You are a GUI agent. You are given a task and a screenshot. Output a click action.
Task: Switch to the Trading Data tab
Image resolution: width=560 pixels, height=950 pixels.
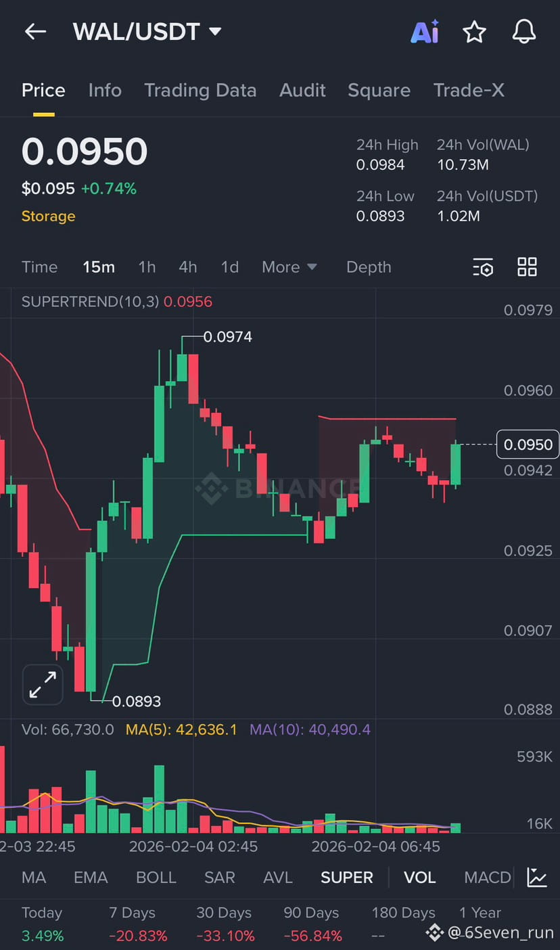200,91
